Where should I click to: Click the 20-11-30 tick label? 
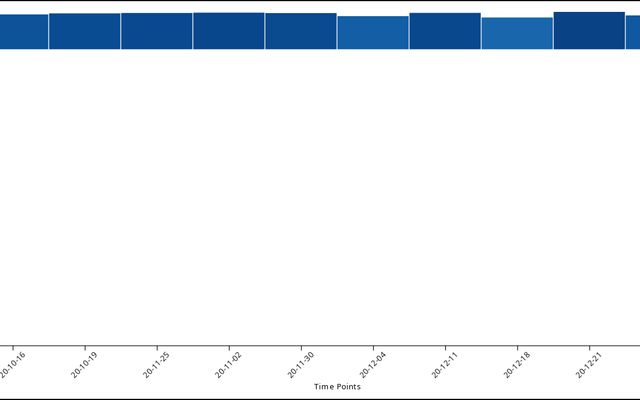coord(302,363)
